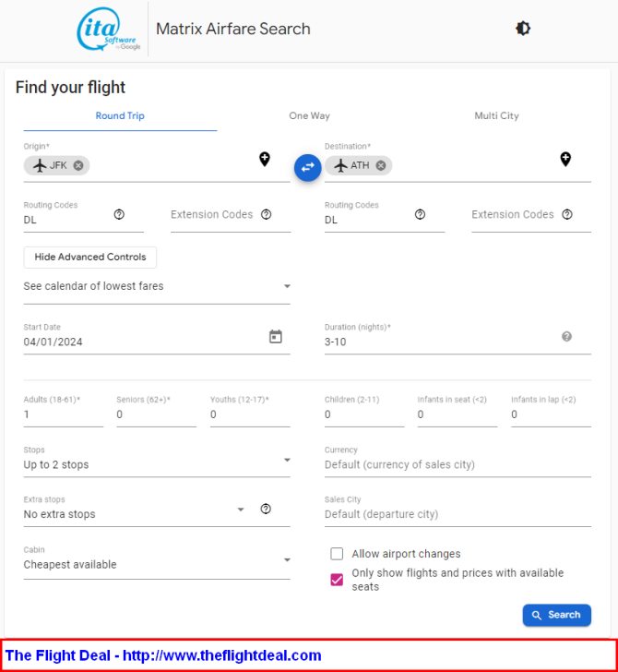
Task: Click the ITA Software logo
Action: click(108, 29)
